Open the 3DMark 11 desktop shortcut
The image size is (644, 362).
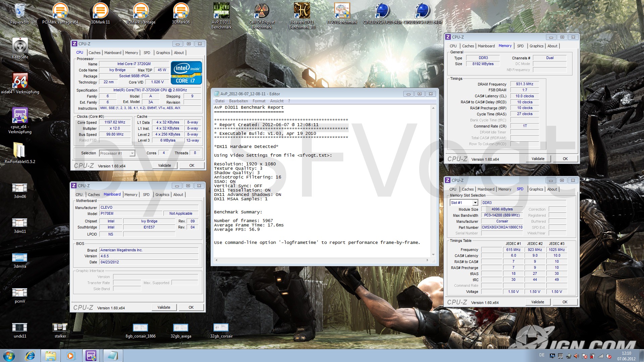click(100, 13)
